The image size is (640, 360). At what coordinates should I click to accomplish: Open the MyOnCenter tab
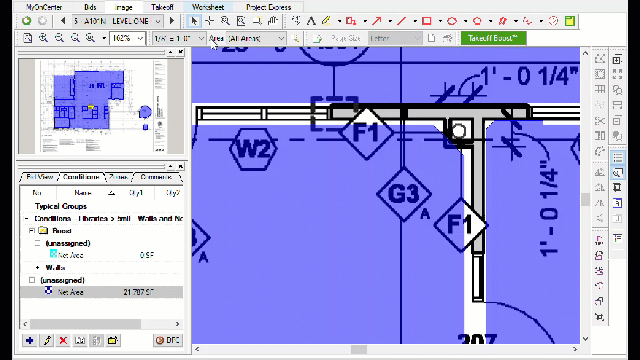pos(44,7)
